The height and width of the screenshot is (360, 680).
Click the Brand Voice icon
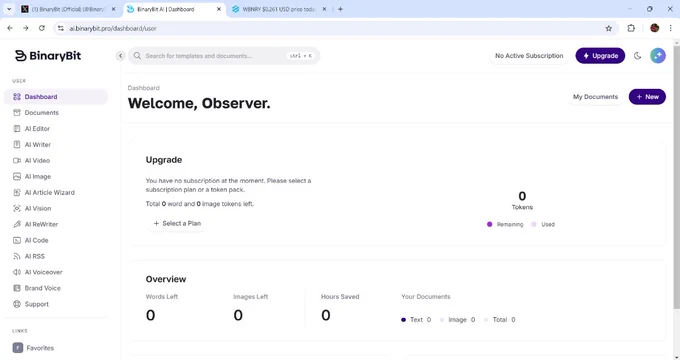(x=17, y=288)
